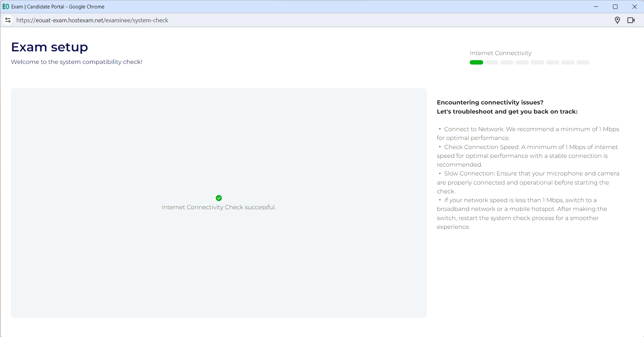
Task: Click the Slow Connection tip
Action: [531, 174]
